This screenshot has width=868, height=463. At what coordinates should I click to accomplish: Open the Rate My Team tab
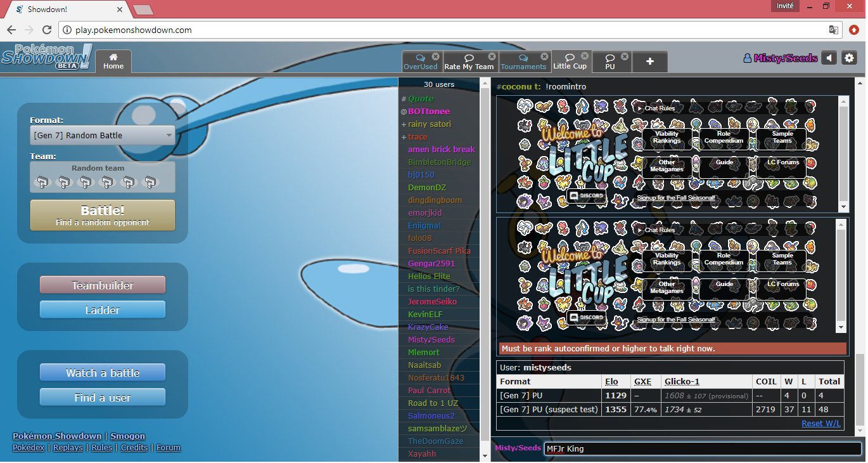[x=469, y=62]
